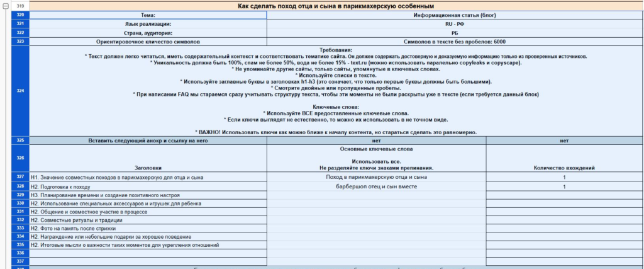
Task: Select 'H2. Фото на память после стрижки'
Action: tap(148, 228)
